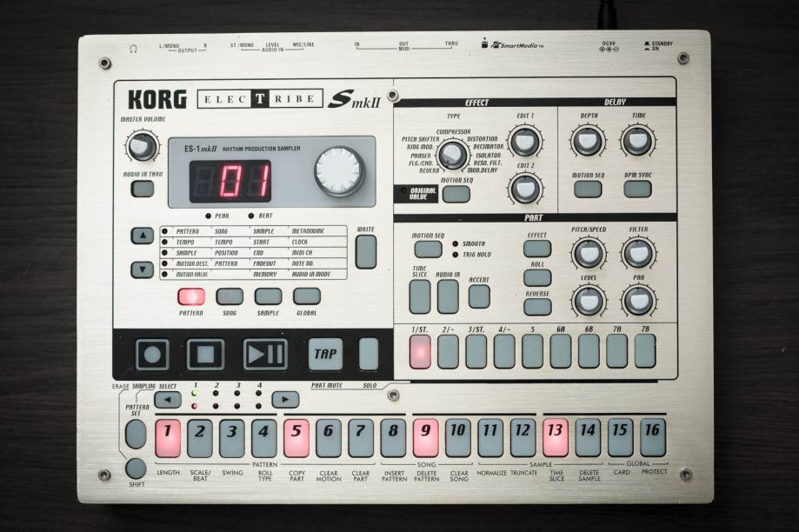This screenshot has height=532, width=799.
Task: Trigger the lit step key 13
Action: [556, 437]
